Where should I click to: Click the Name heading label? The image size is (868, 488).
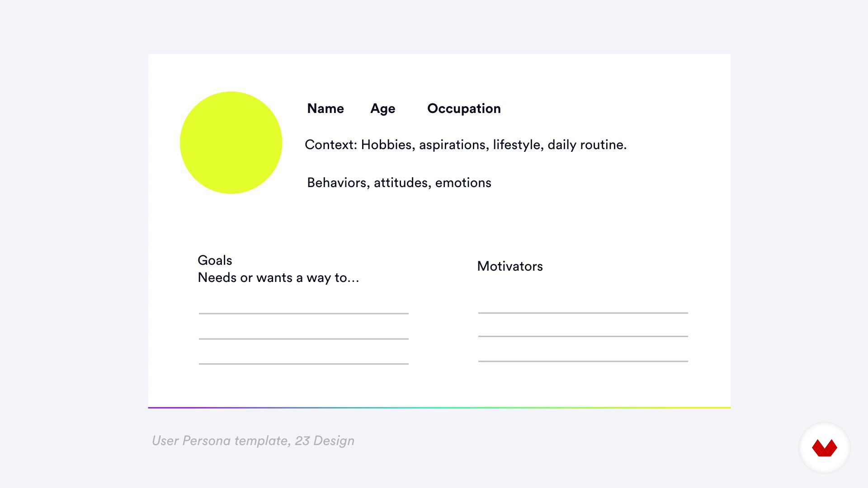[x=325, y=108]
